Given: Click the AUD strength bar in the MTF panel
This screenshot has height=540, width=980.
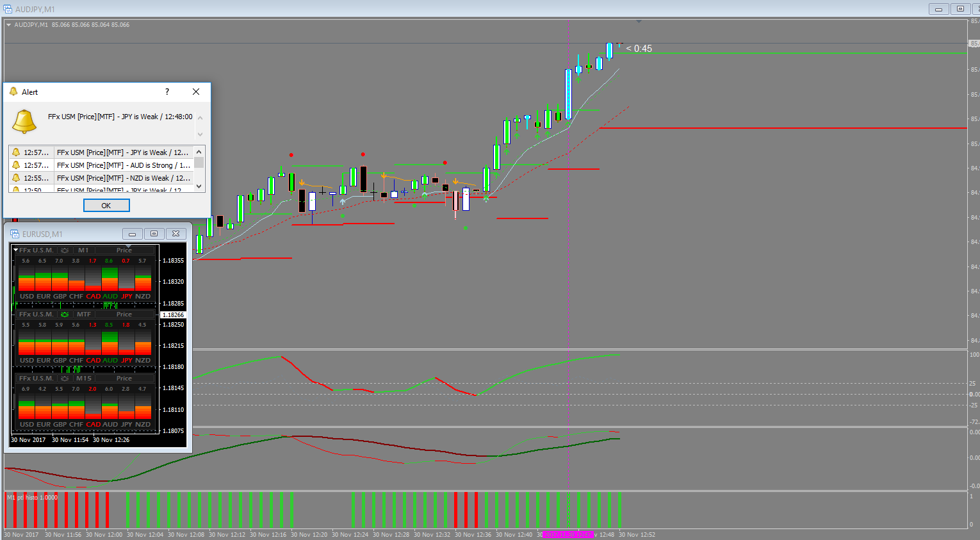Looking at the screenshot, I should 110,343.
